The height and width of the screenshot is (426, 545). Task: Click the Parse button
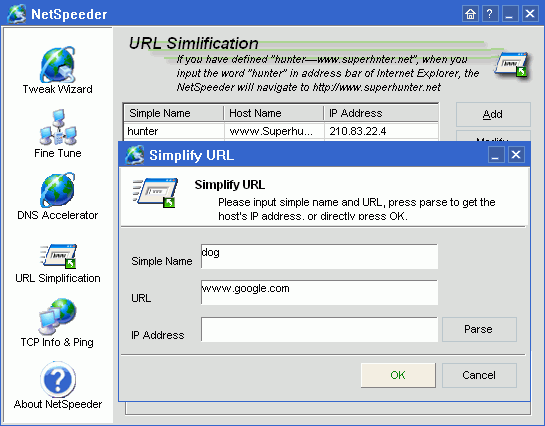479,329
